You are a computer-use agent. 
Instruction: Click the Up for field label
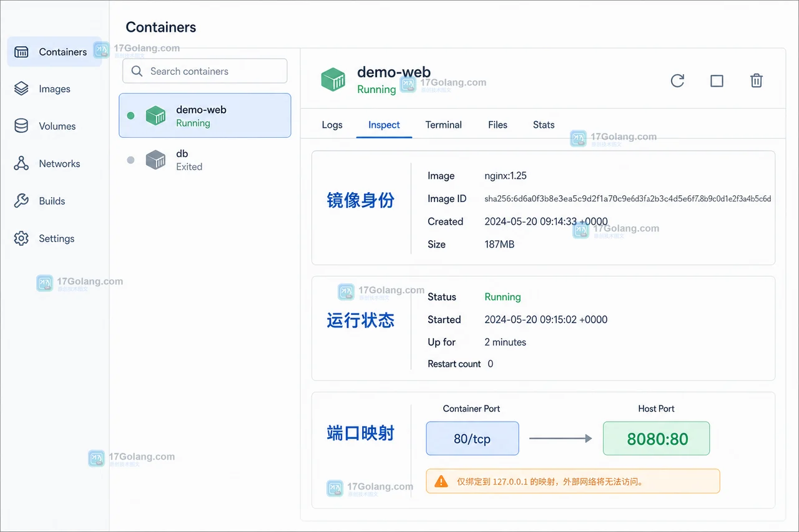point(441,342)
